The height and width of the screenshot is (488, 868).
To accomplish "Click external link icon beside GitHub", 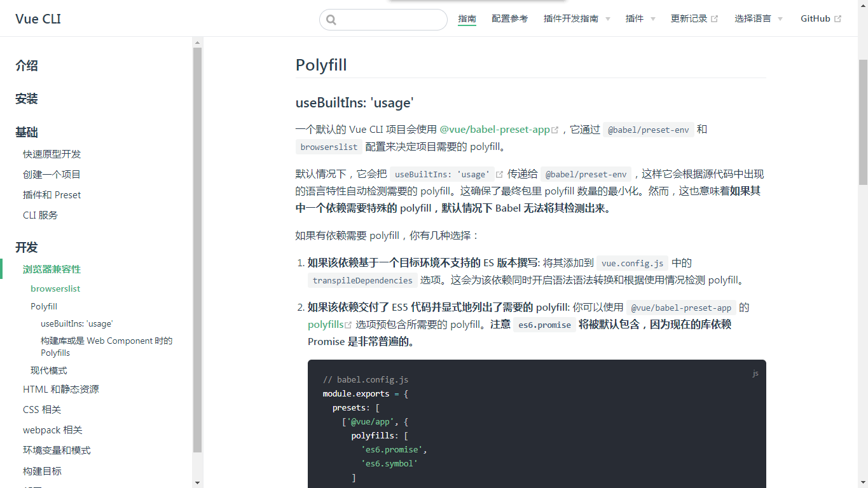I will pyautogui.click(x=837, y=19).
